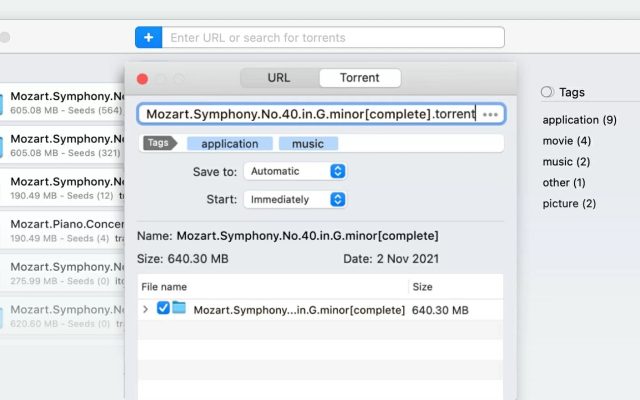Viewport: 640px width, 400px height.
Task: Click the folder icon in file list
Action: [179, 307]
